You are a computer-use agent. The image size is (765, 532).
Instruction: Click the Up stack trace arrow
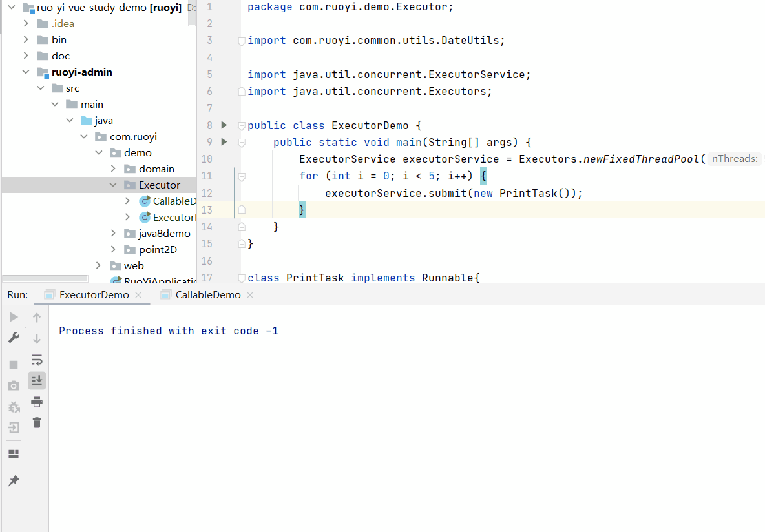click(37, 317)
